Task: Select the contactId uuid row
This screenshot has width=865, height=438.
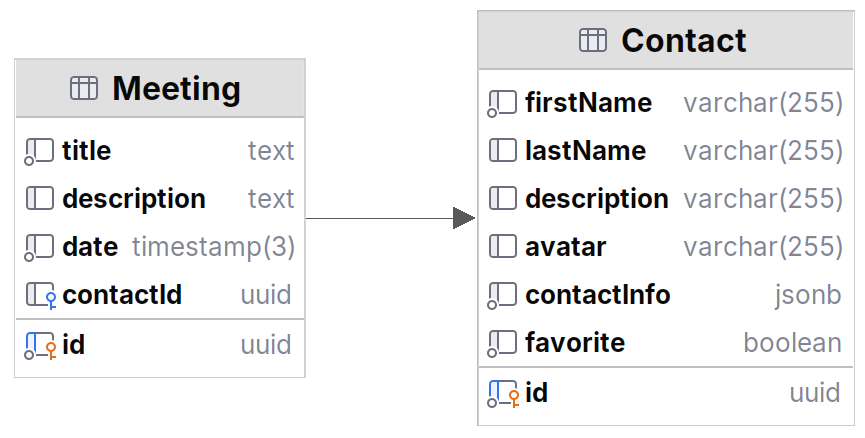Action: pyautogui.click(x=160, y=295)
